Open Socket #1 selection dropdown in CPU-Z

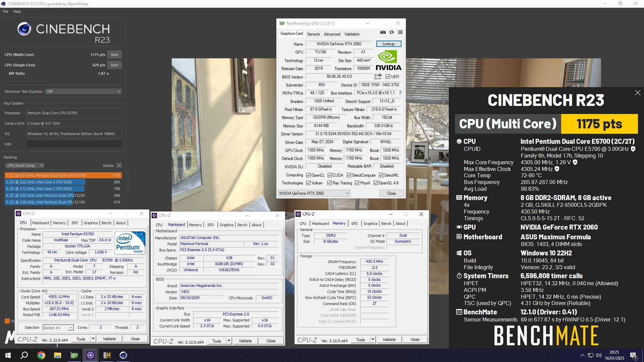tap(58, 328)
